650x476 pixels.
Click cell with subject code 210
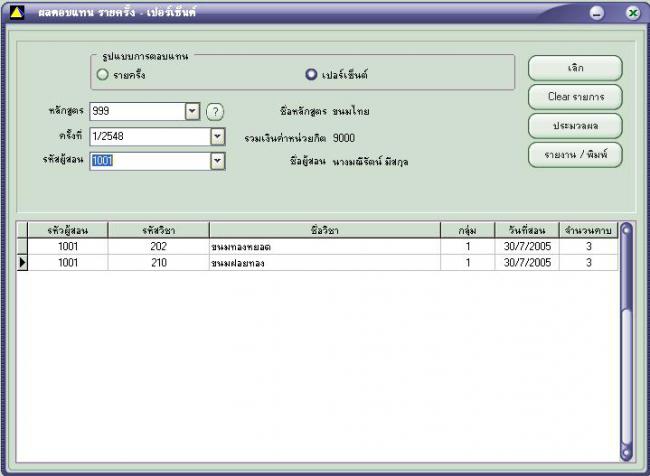[158, 262]
